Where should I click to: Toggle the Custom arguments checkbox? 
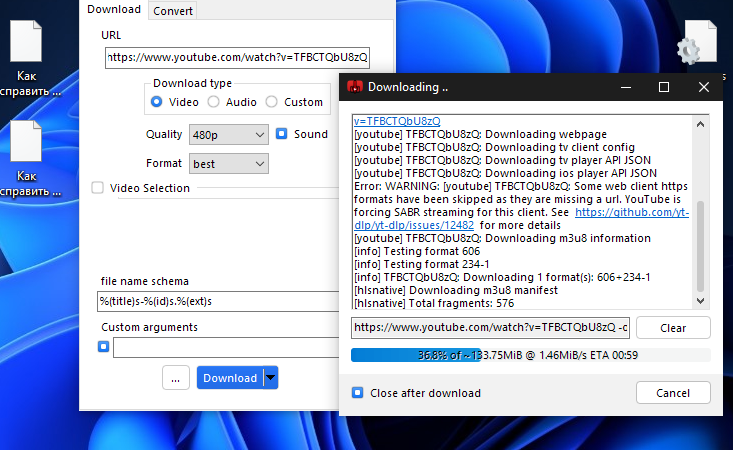click(x=103, y=346)
